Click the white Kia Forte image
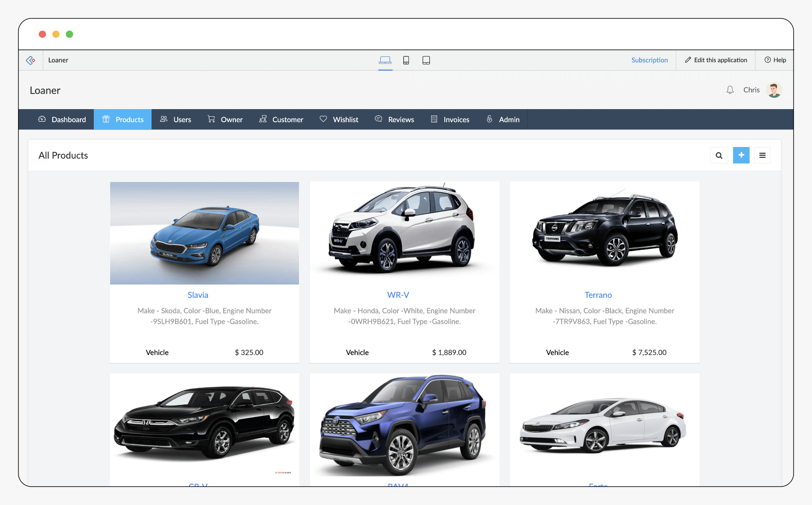The image size is (812, 505). (x=604, y=425)
